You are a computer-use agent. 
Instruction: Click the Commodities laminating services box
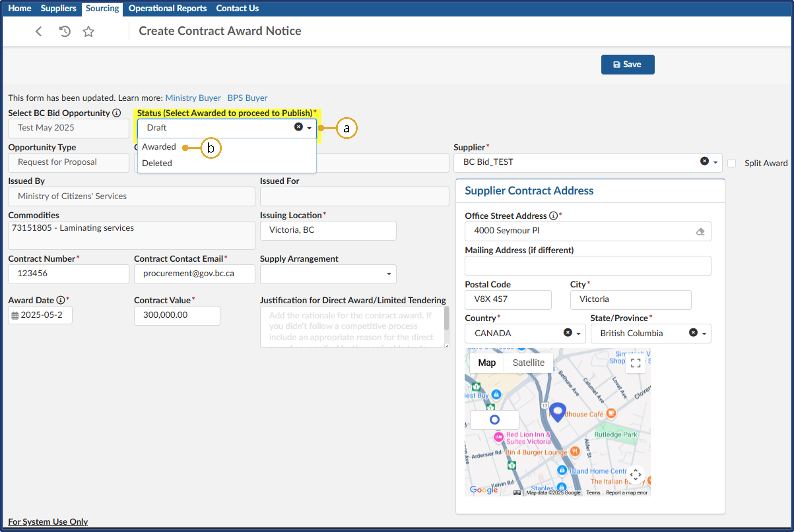(x=131, y=235)
